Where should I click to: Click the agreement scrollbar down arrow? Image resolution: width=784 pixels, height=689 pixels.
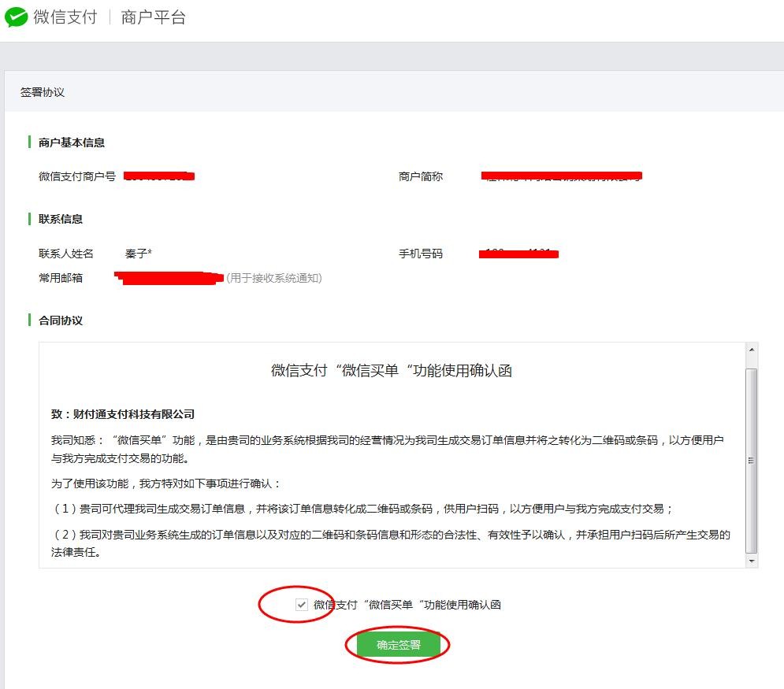[x=752, y=561]
